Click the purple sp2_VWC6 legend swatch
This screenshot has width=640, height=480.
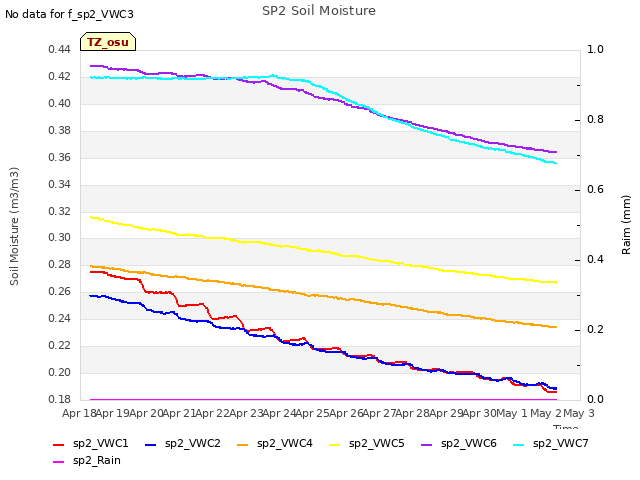tap(427, 444)
